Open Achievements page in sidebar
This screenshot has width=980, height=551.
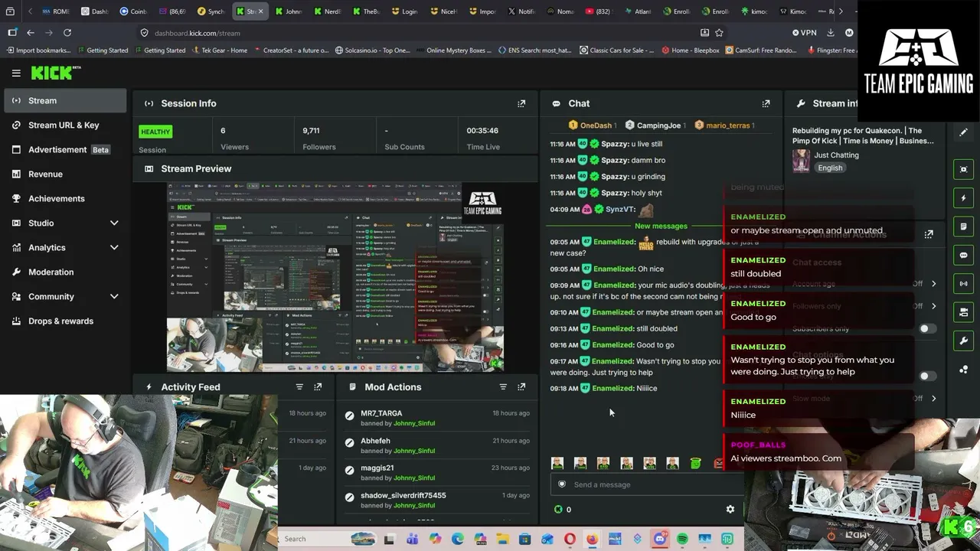pyautogui.click(x=65, y=198)
